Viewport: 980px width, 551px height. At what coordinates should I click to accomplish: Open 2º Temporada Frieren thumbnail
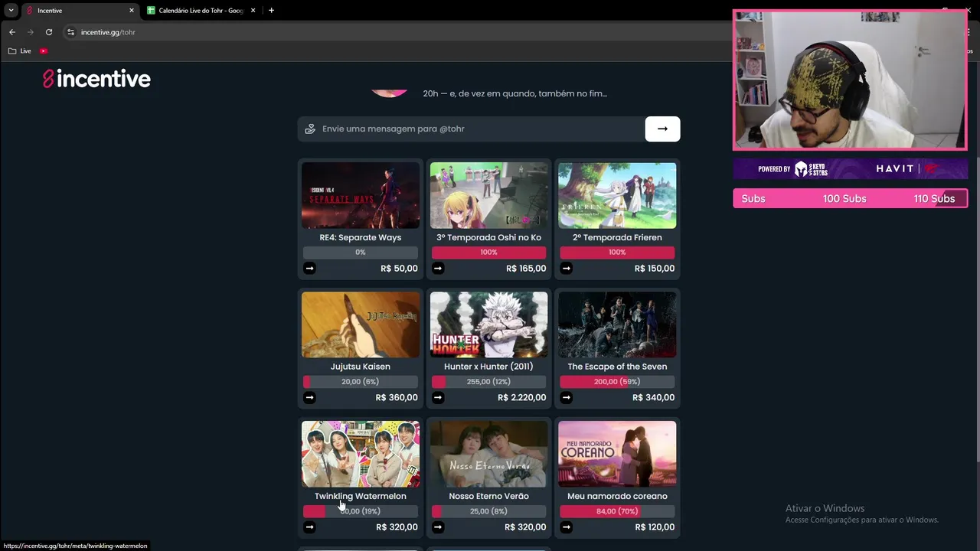(617, 195)
